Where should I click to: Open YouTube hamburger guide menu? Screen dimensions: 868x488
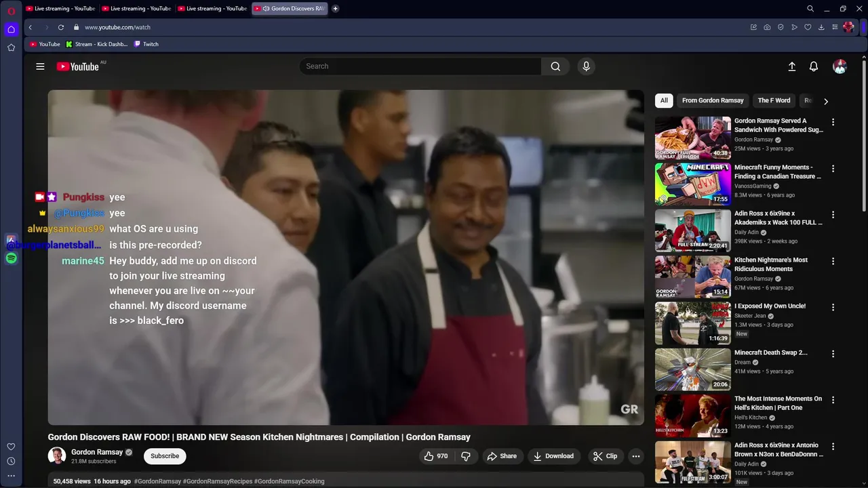click(40, 66)
